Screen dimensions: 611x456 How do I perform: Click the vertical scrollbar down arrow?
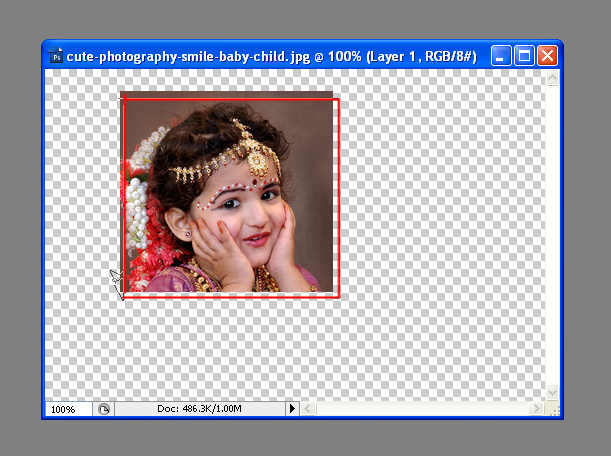(x=552, y=393)
